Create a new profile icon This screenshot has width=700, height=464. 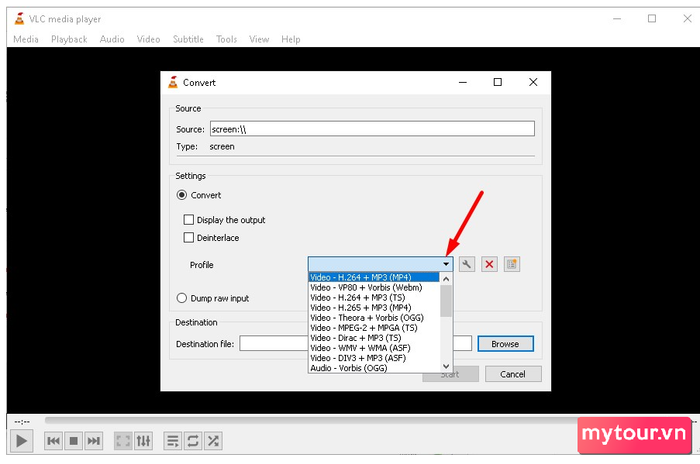[x=511, y=264]
